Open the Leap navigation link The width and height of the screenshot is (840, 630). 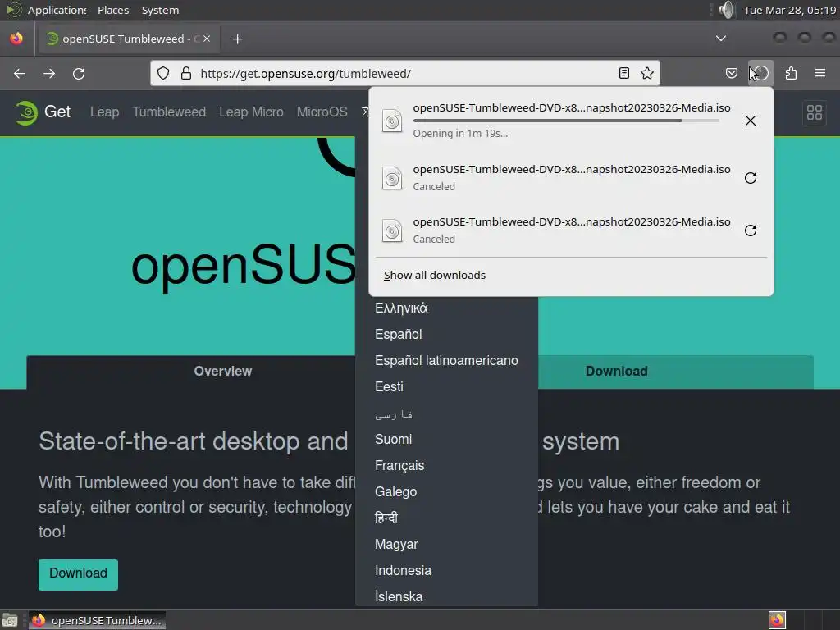tap(104, 112)
